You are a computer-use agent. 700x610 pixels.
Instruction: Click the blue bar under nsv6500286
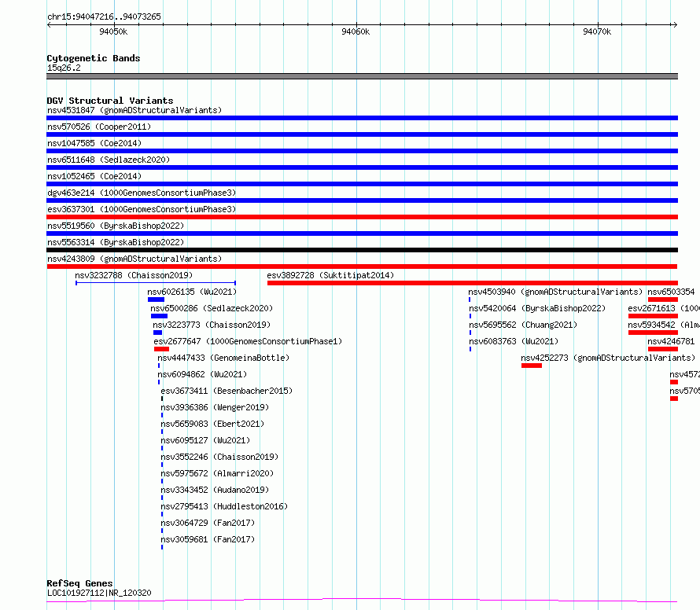(160, 316)
